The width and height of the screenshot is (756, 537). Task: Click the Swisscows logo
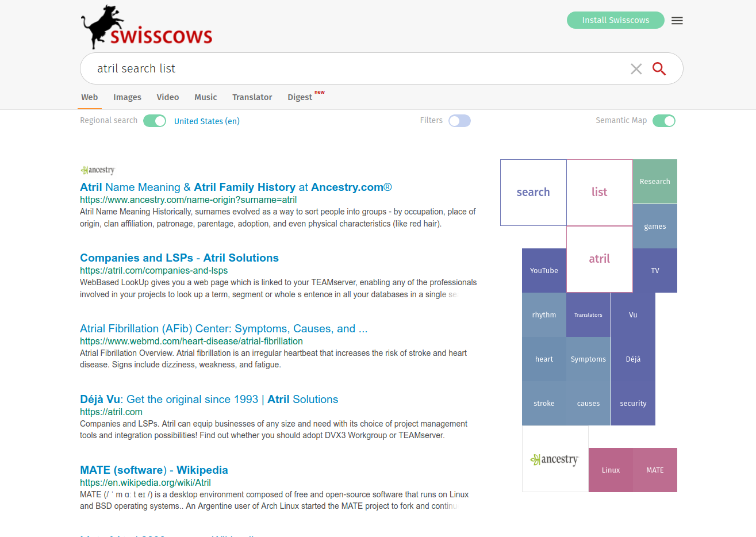pyautogui.click(x=147, y=27)
